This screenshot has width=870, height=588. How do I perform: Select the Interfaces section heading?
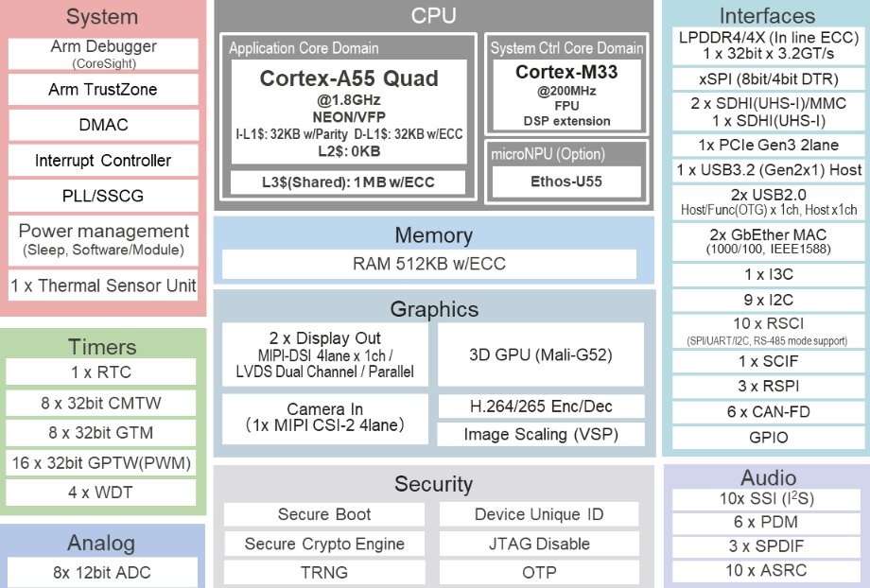(767, 15)
